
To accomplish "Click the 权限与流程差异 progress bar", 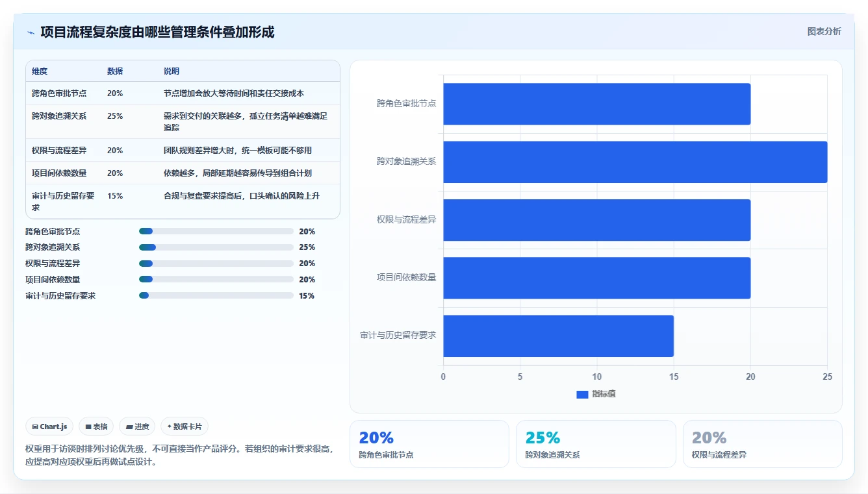I will click(216, 264).
